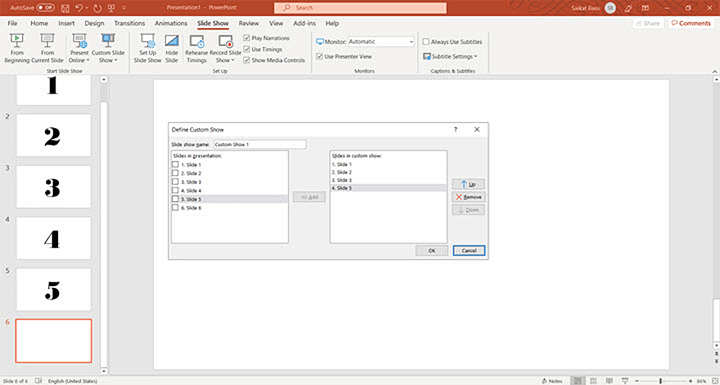Switch to the Insert tab
This screenshot has height=385, width=720.
point(67,23)
